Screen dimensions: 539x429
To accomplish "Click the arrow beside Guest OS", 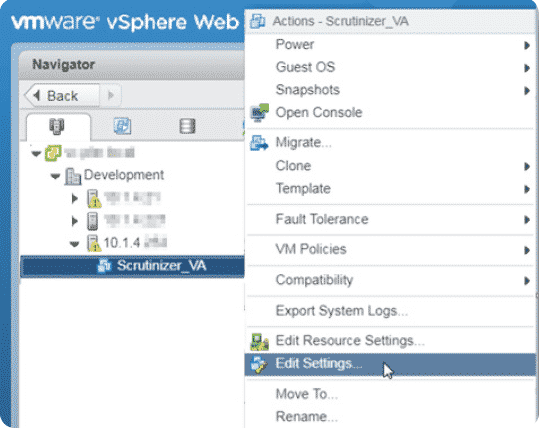I will 527,68.
